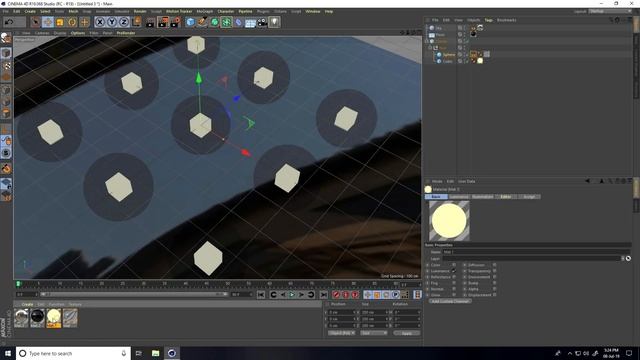The height and width of the screenshot is (360, 640).
Task: Select the black material thumbnail
Action: pyautogui.click(x=37, y=318)
